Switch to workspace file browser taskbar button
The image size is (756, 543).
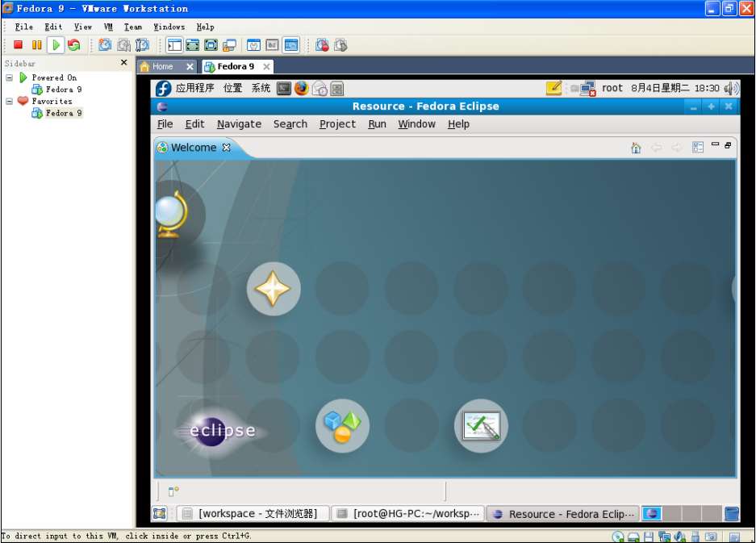[x=253, y=514]
